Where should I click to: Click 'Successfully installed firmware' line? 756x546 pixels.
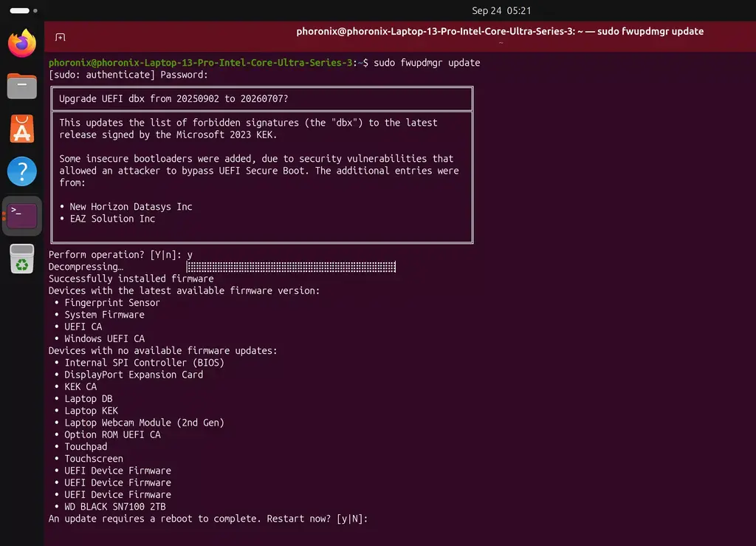click(131, 279)
